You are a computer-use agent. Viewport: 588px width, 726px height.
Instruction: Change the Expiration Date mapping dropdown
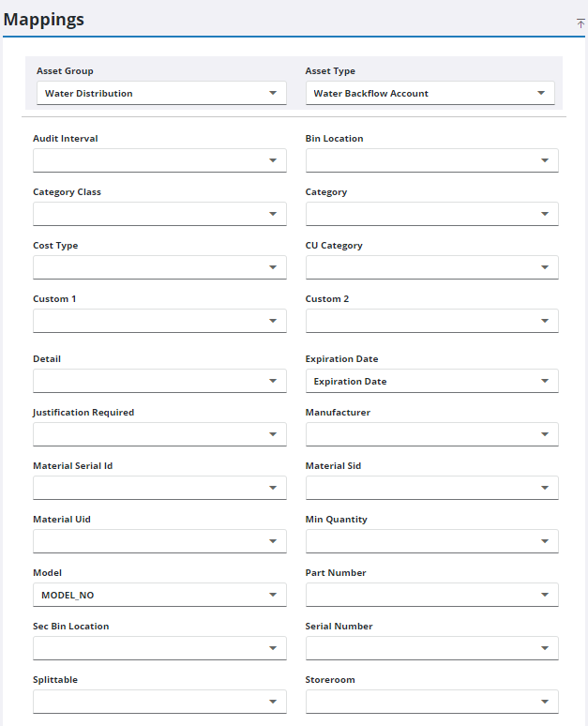point(432,381)
